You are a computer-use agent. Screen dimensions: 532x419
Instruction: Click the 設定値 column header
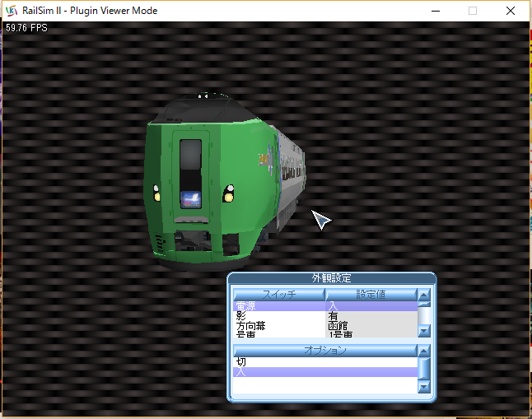coord(371,294)
